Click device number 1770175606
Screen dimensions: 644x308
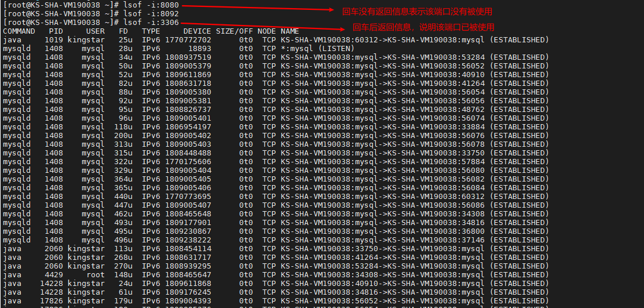tap(188, 162)
